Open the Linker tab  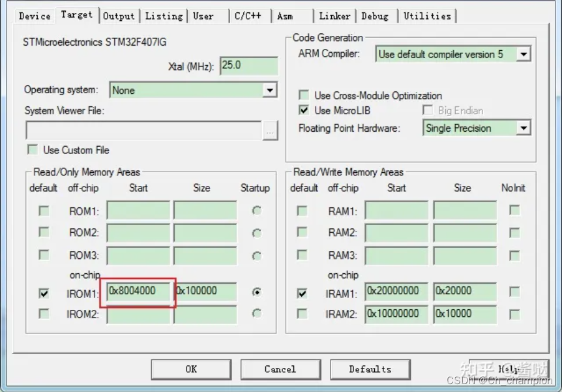pyautogui.click(x=334, y=16)
